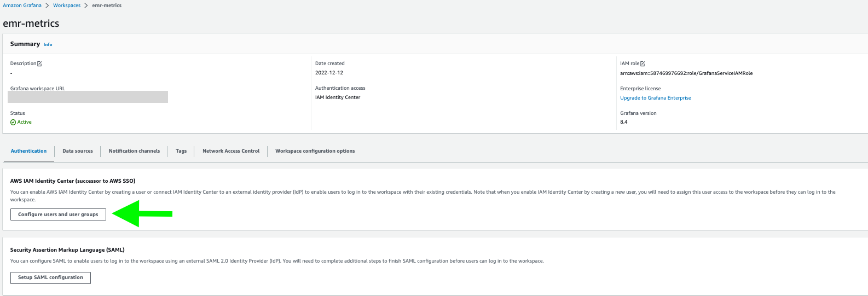
Task: Click the emr-metrics breadcrumb entry
Action: tap(107, 5)
